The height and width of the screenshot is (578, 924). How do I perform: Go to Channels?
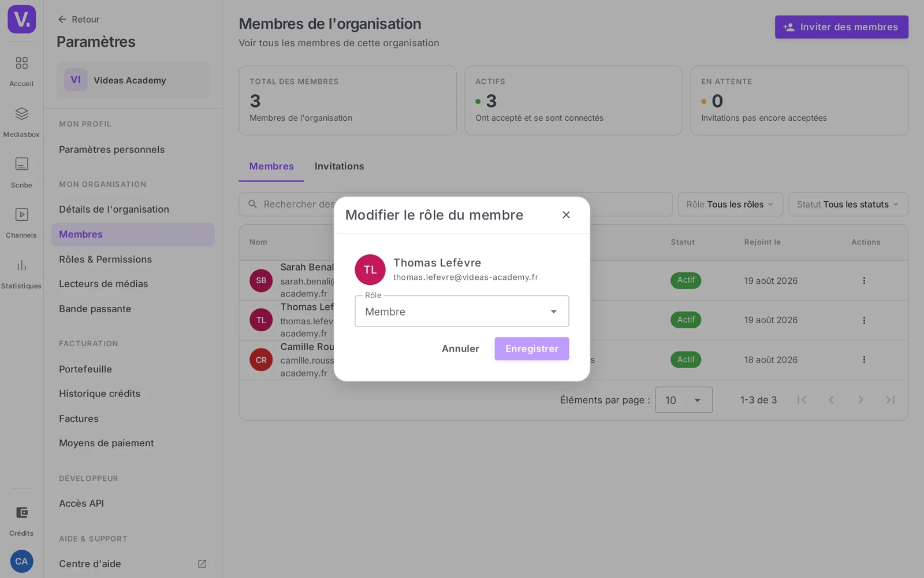pos(21,223)
